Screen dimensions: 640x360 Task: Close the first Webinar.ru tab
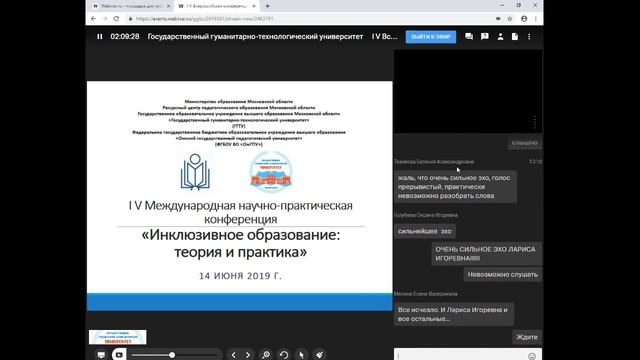[x=168, y=6]
